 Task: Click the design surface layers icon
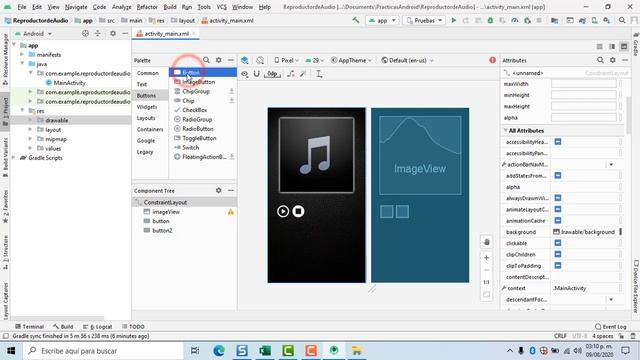pyautogui.click(x=244, y=60)
